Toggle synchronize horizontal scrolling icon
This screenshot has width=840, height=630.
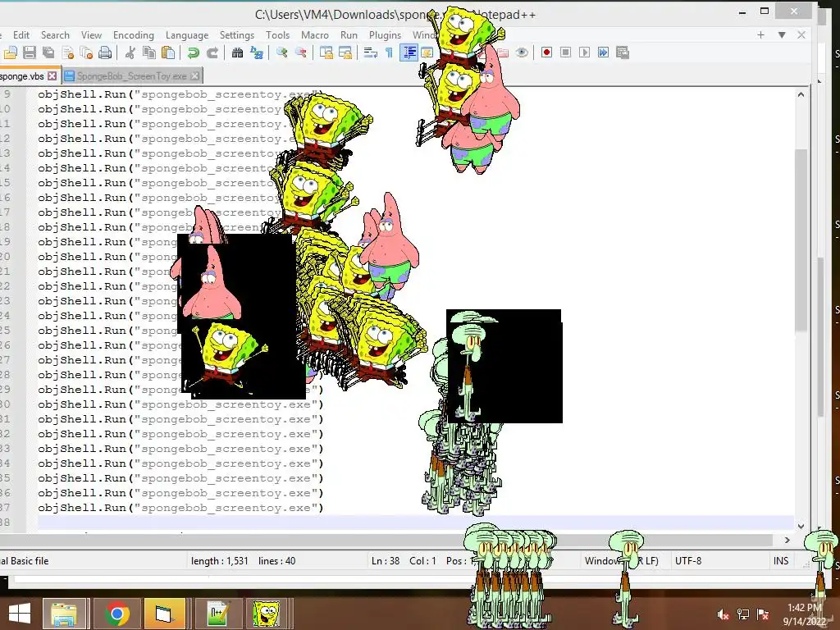(345, 52)
